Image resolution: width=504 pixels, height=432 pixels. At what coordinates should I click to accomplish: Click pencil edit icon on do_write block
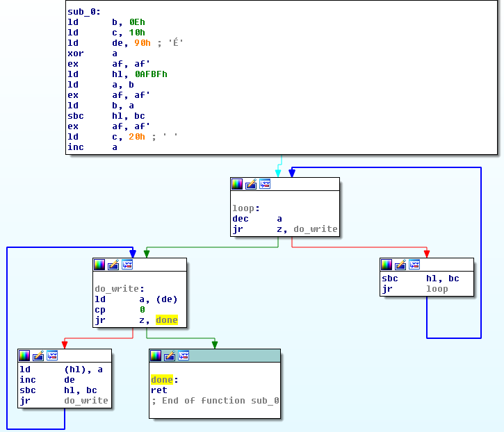[113, 265]
